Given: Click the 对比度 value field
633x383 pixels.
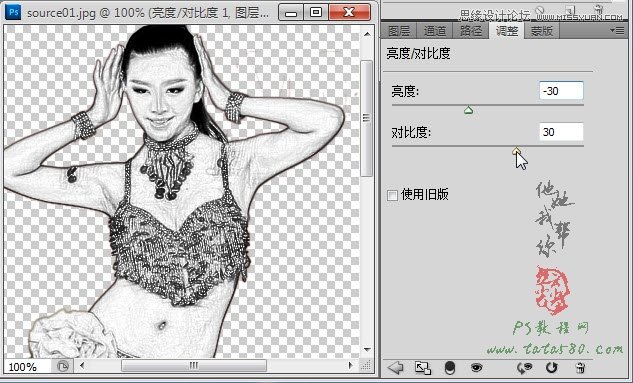Looking at the screenshot, I should coord(561,132).
